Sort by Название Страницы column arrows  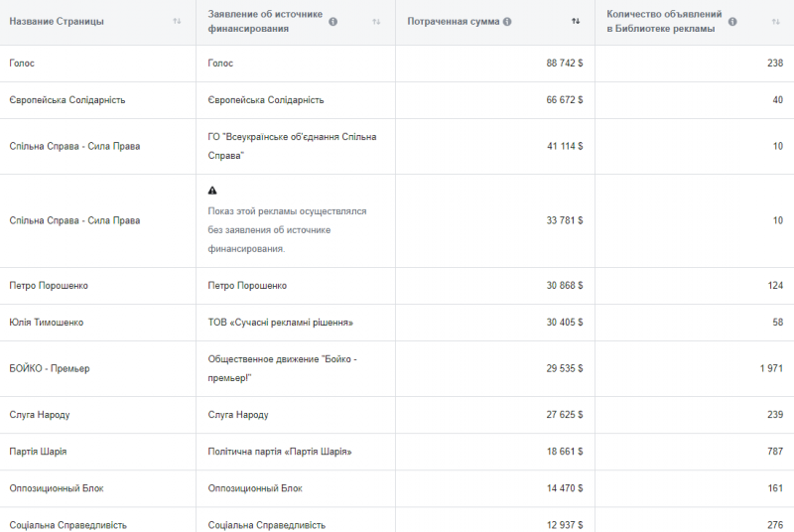tap(177, 22)
